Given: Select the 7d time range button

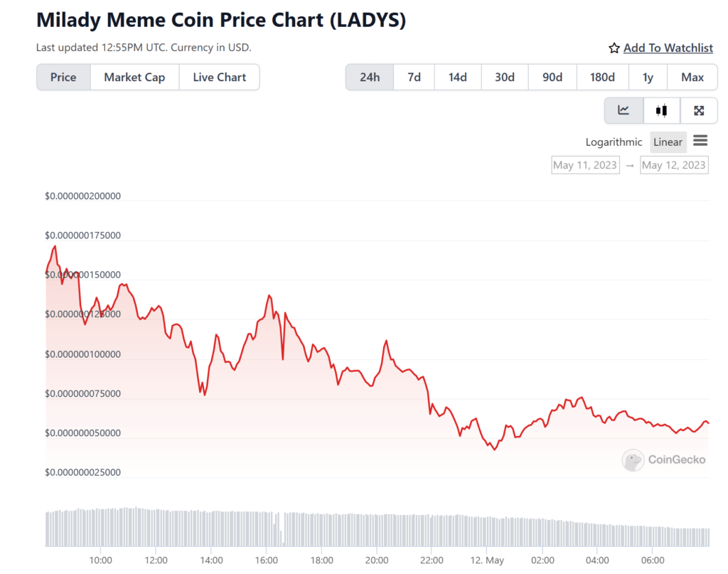Looking at the screenshot, I should pyautogui.click(x=414, y=77).
